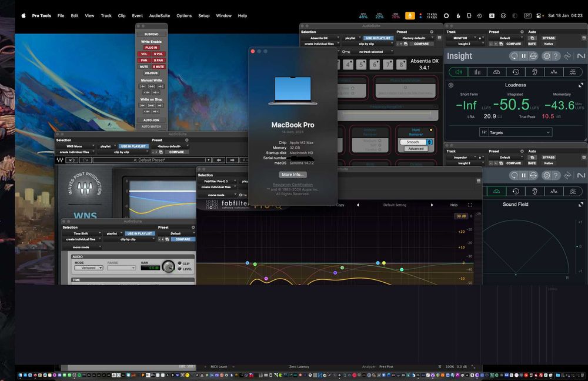
Task: Select the Insight ear intelligibility module icon
Action: (534, 72)
